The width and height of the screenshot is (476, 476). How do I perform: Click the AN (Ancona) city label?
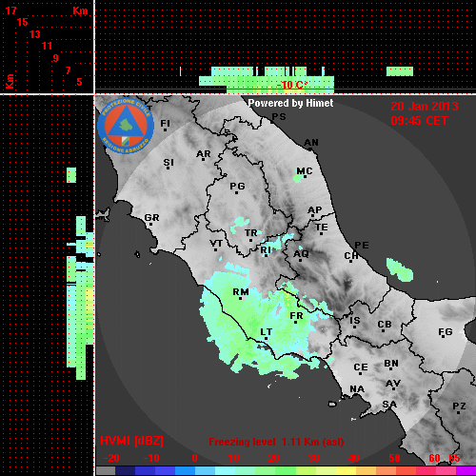pyautogui.click(x=311, y=143)
